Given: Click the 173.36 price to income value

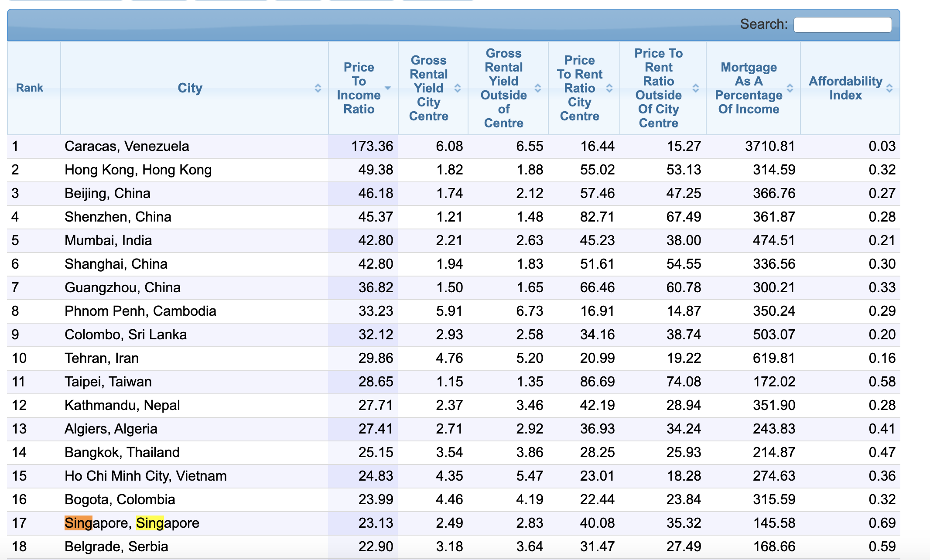Looking at the screenshot, I should click(x=372, y=146).
